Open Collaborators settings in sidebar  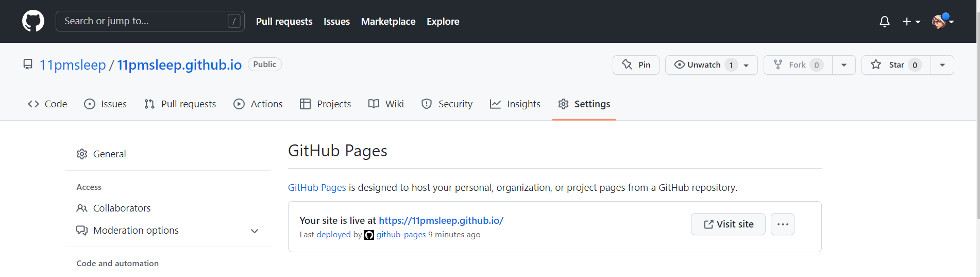pyautogui.click(x=168, y=208)
